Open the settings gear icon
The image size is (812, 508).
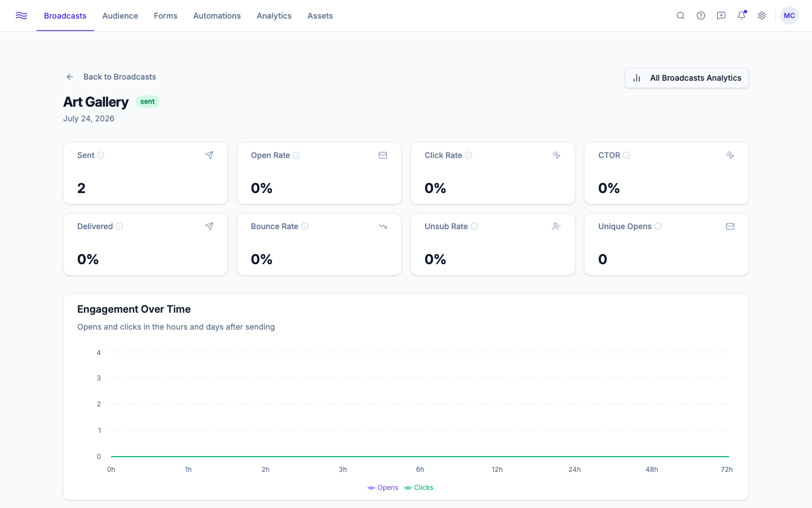click(762, 16)
